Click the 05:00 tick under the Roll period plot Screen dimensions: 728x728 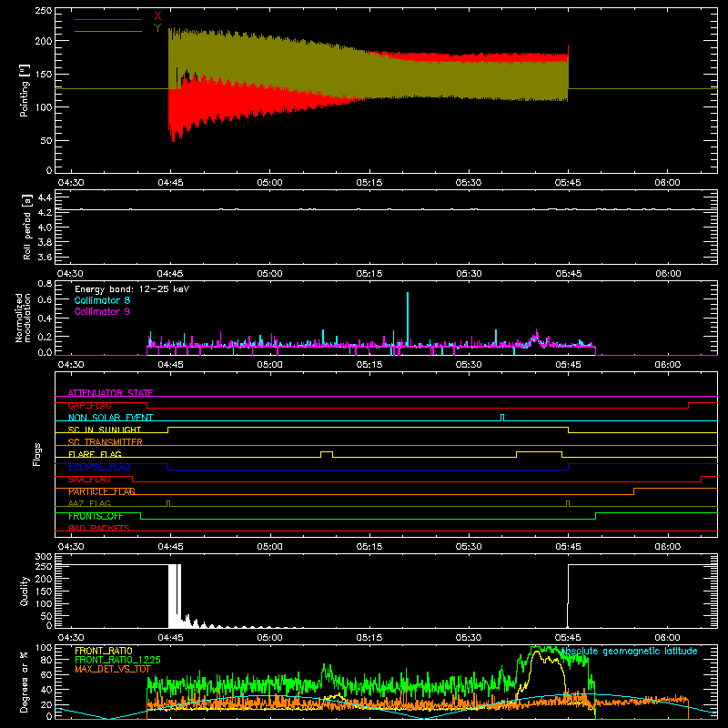pos(269,274)
